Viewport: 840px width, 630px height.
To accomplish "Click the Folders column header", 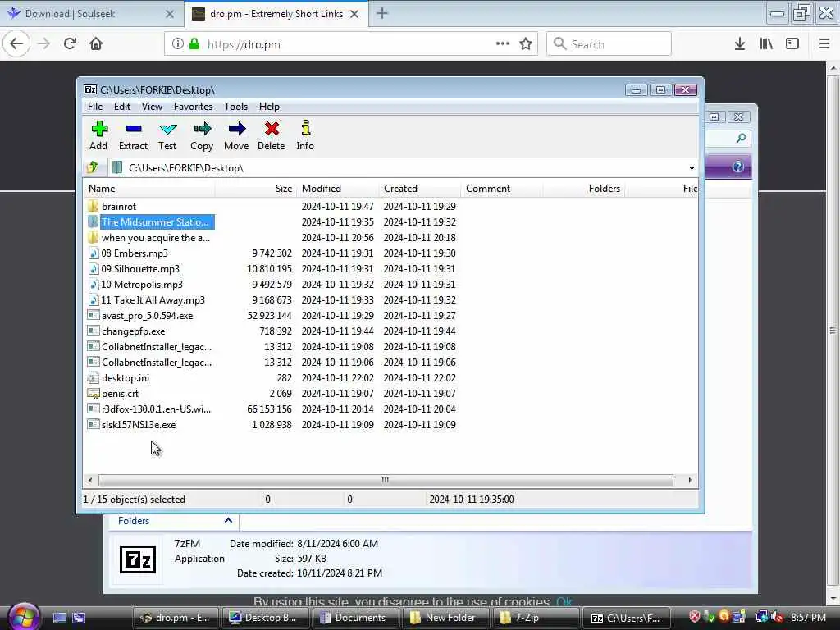I will (x=584, y=189).
